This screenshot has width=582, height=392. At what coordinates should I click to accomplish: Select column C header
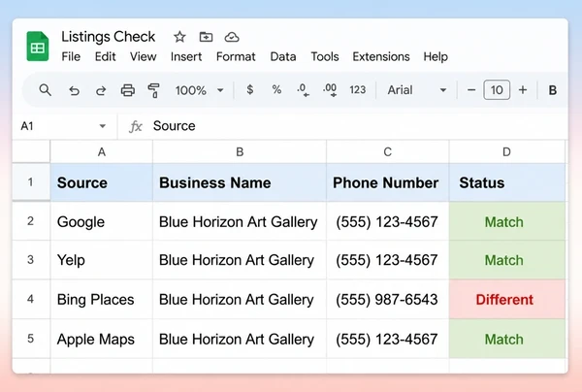[x=387, y=151]
